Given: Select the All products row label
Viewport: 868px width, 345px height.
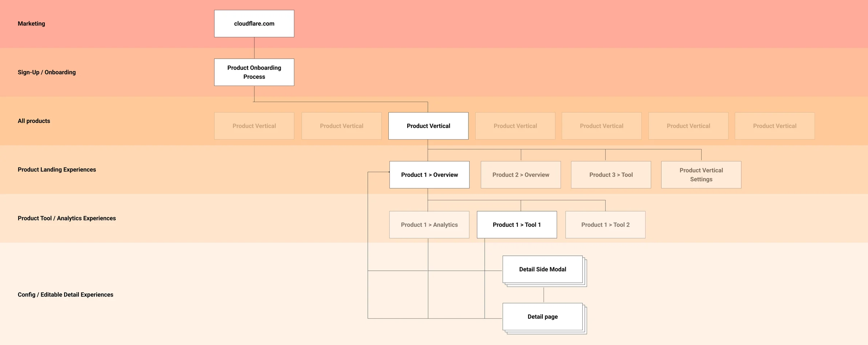Looking at the screenshot, I should 34,121.
